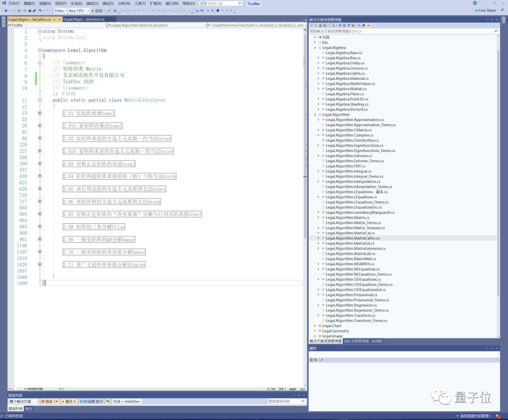Expand the Legal.Chart project node
This screenshot has width=508, height=420.
[315, 326]
